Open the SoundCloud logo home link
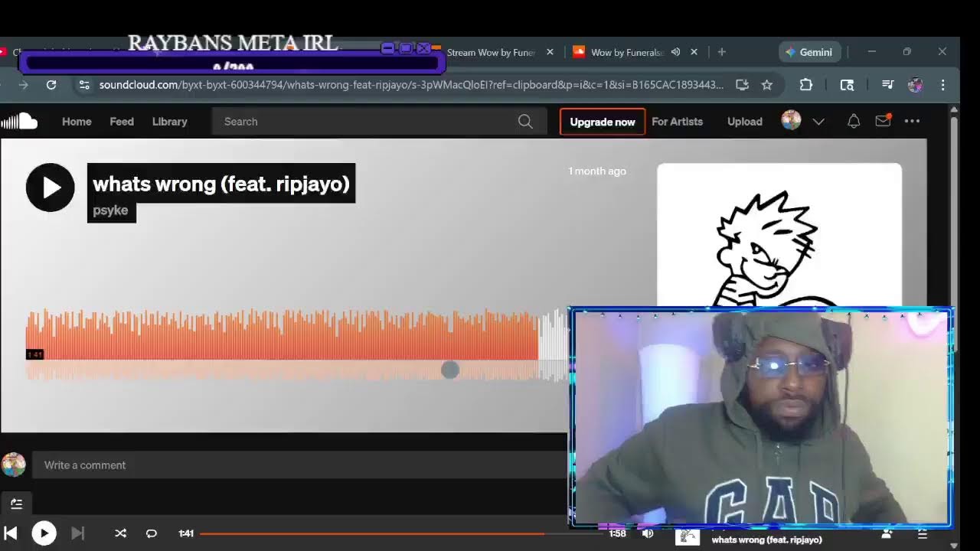 (19, 121)
